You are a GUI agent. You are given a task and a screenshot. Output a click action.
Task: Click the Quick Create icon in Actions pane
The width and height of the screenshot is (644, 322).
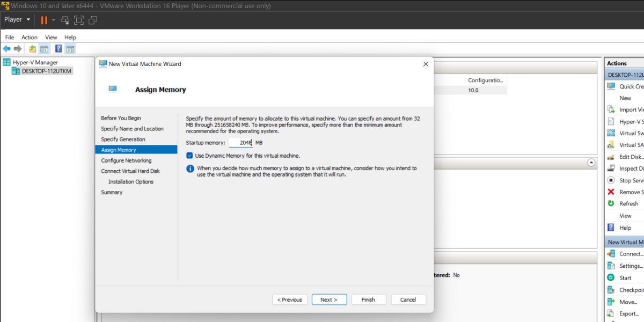click(611, 86)
